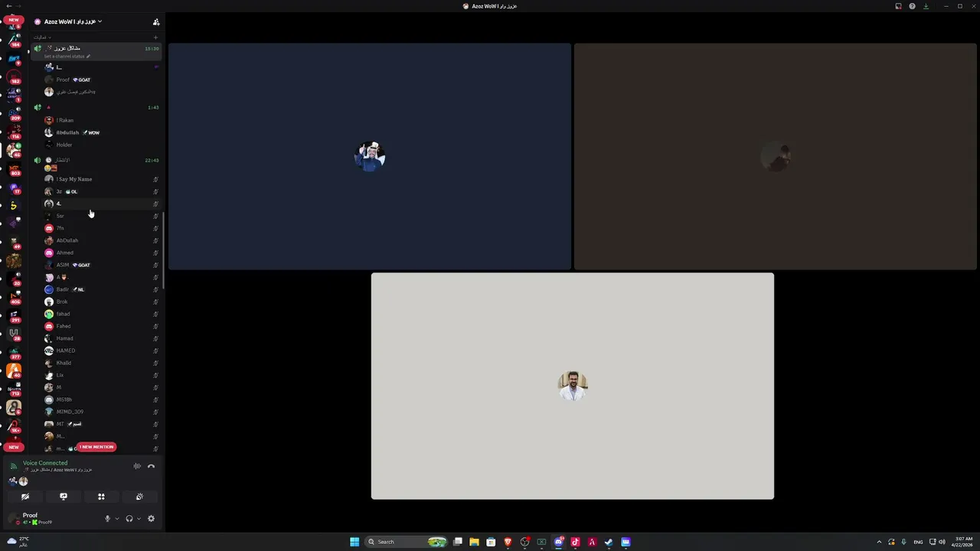980x551 pixels.
Task: Open the server with 377 badge
Action: coord(14,352)
